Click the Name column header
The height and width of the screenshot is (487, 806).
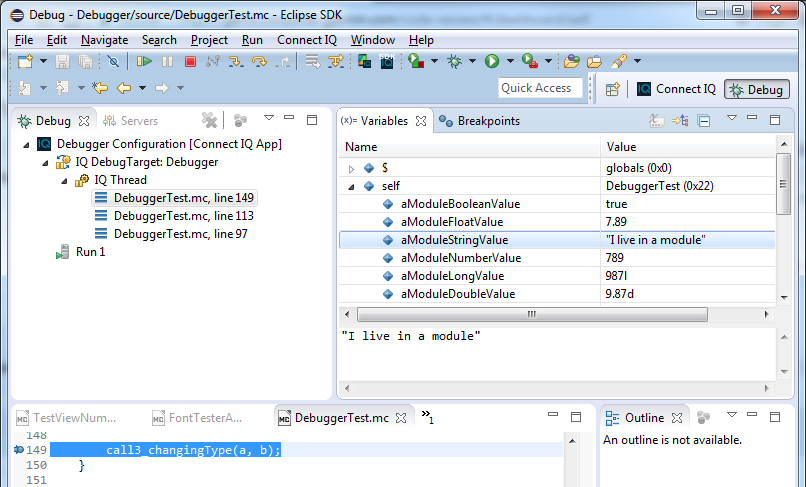tap(469, 147)
